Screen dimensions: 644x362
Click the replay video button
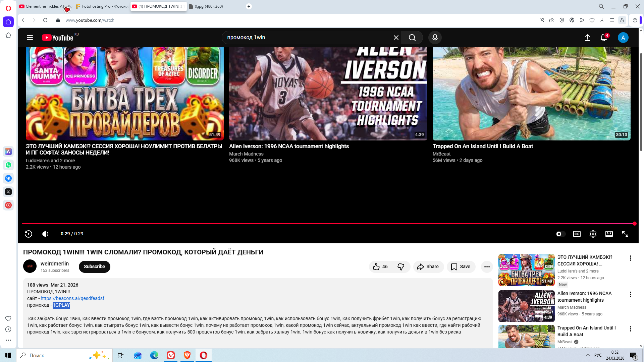[29, 234]
